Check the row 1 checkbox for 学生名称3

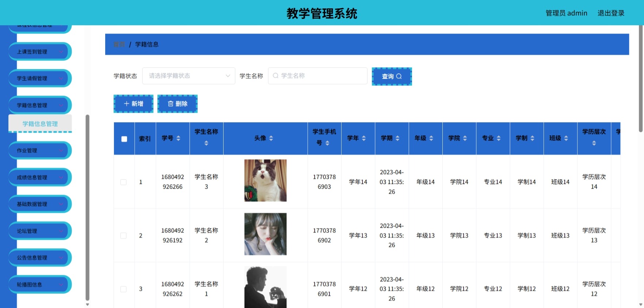point(123,182)
